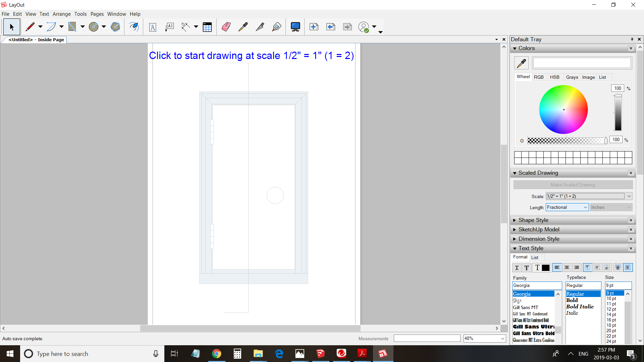Open the Scale dropdown
644x362 pixels.
(629, 196)
